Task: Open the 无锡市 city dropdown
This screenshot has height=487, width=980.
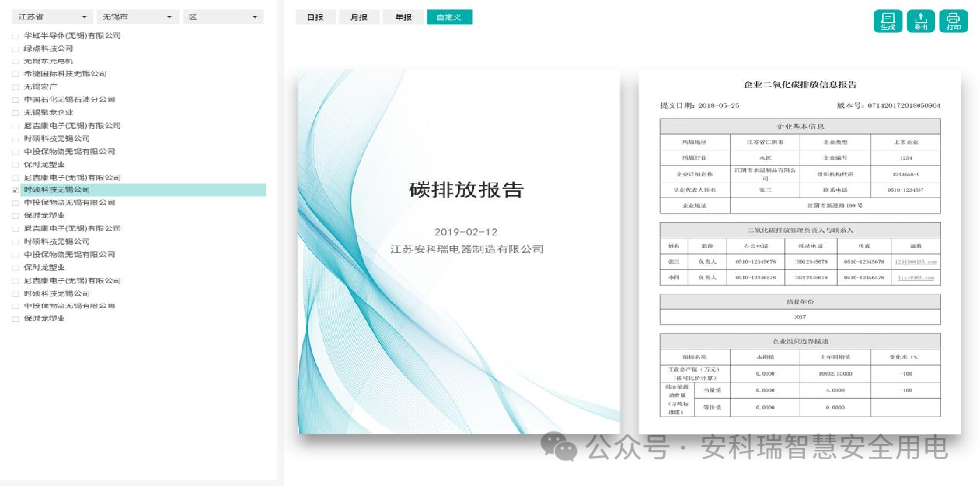Action: pyautogui.click(x=138, y=17)
